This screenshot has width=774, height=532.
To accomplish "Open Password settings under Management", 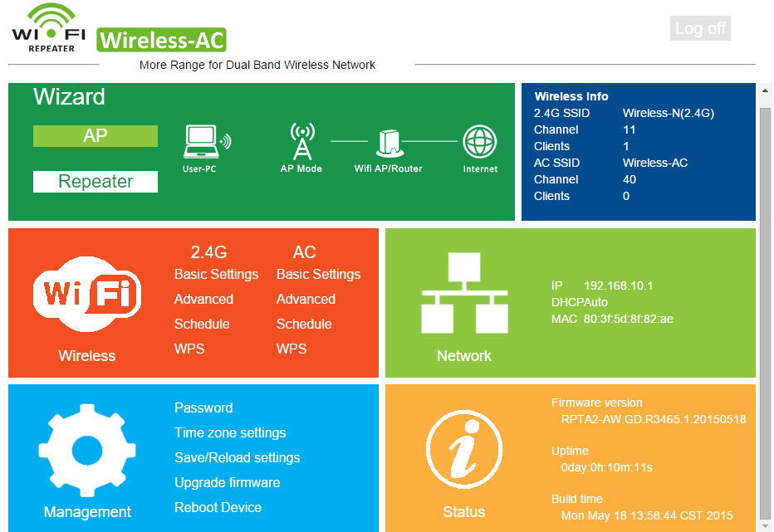I will (203, 408).
